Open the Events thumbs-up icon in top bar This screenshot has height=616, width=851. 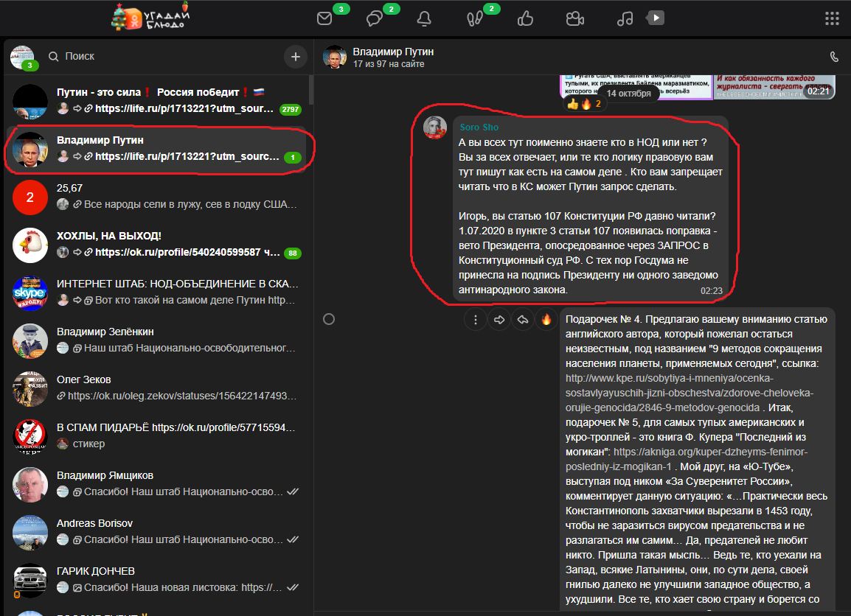(525, 19)
